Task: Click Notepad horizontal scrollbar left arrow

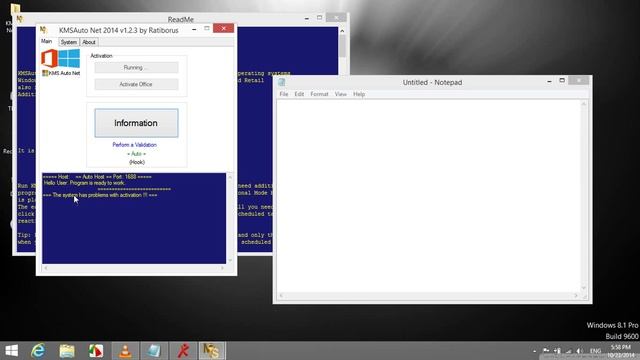Action: point(281,296)
